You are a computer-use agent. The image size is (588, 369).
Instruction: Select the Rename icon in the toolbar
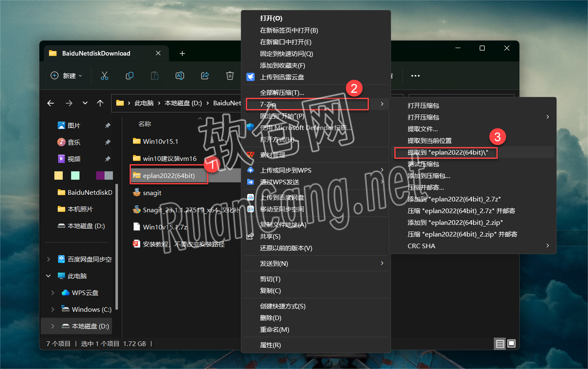click(x=179, y=76)
